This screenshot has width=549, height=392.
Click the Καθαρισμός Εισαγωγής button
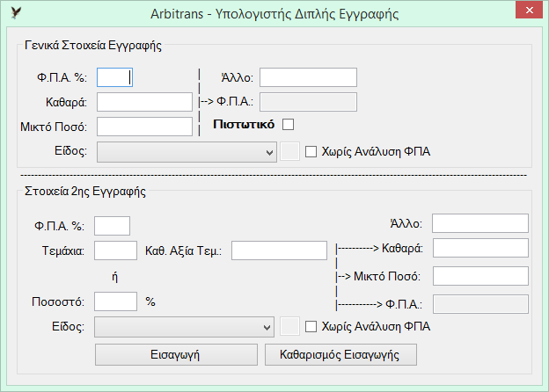[340, 354]
